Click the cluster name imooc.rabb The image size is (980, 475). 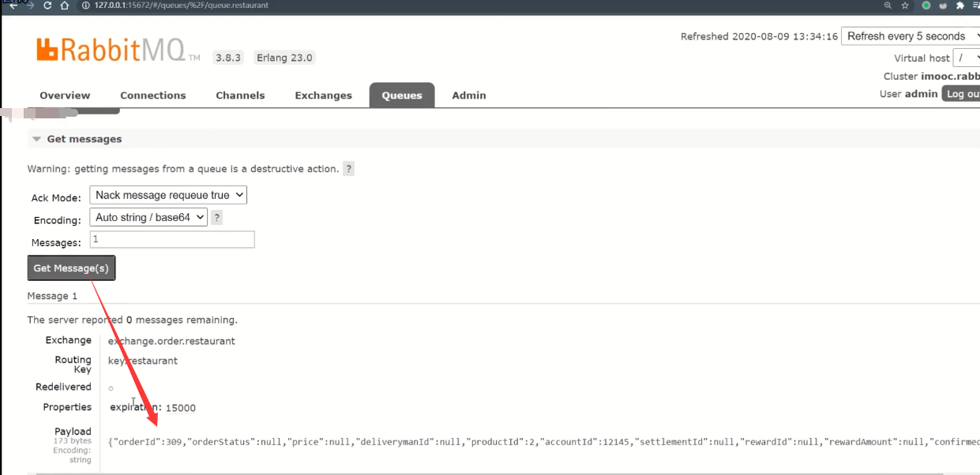tap(950, 77)
